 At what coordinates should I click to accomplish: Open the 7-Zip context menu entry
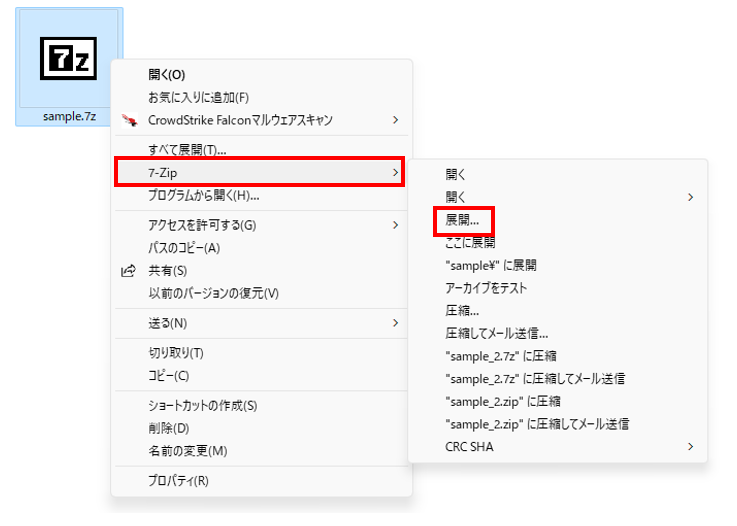(259, 173)
